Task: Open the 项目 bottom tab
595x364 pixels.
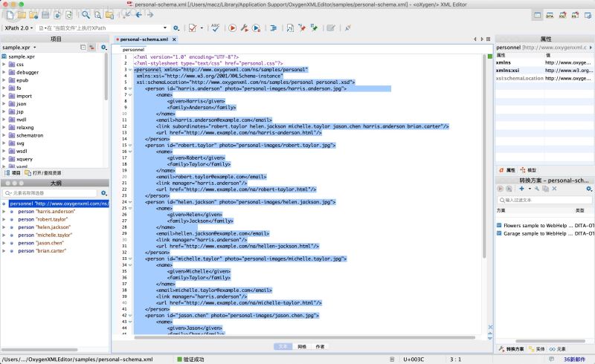Action: click(x=13, y=173)
